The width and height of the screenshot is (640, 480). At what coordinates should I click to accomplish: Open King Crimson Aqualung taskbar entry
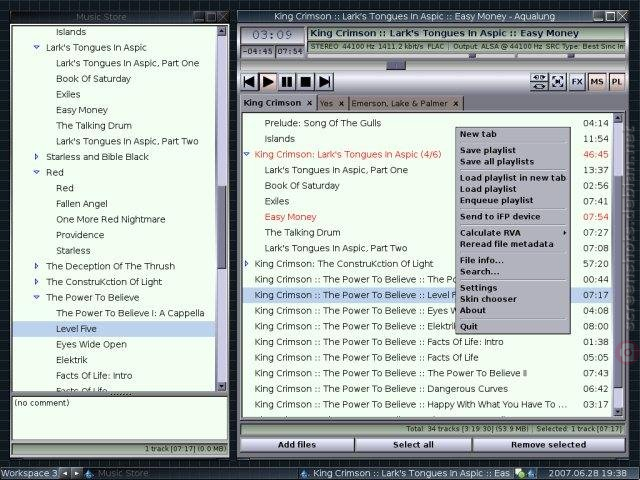pos(406,473)
